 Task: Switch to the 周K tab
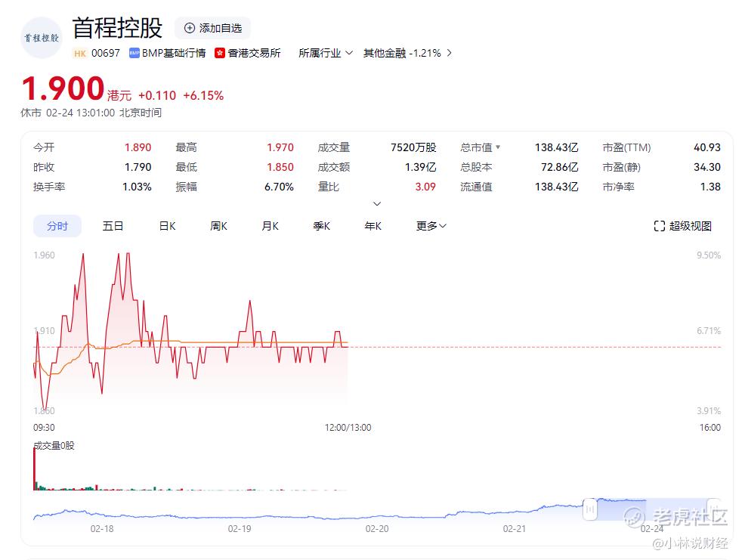pos(218,226)
